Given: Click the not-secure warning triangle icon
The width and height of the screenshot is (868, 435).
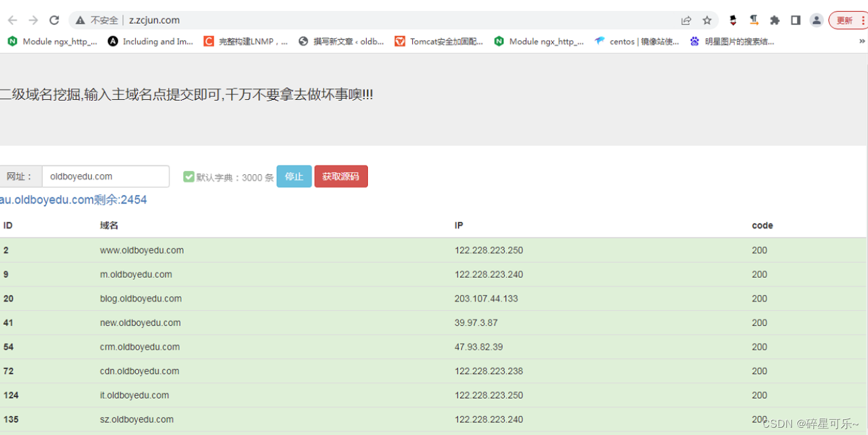Looking at the screenshot, I should 80,20.
